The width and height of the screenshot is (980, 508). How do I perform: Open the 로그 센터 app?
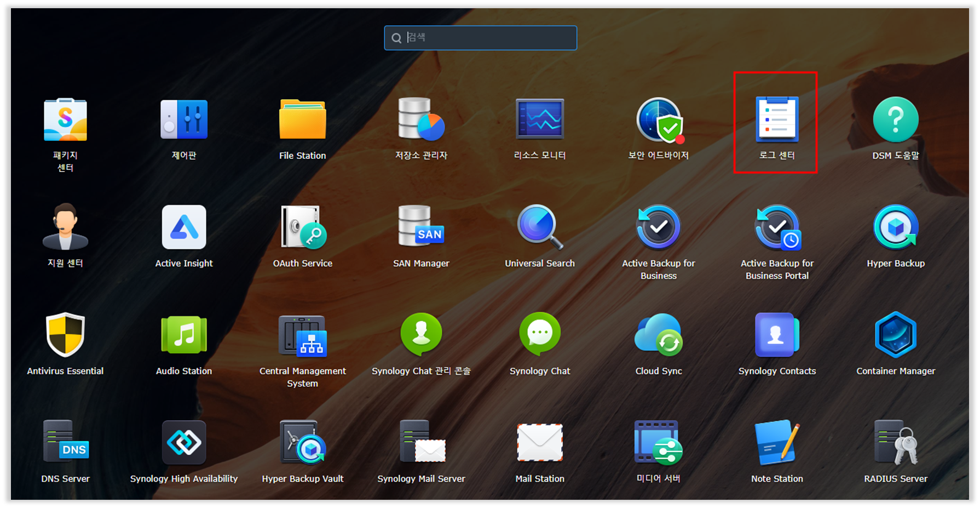pos(777,120)
